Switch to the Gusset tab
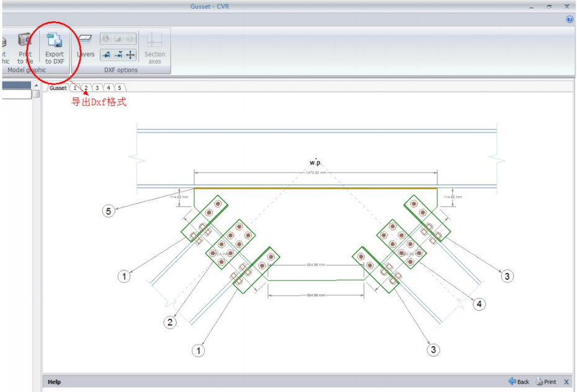 coord(58,88)
